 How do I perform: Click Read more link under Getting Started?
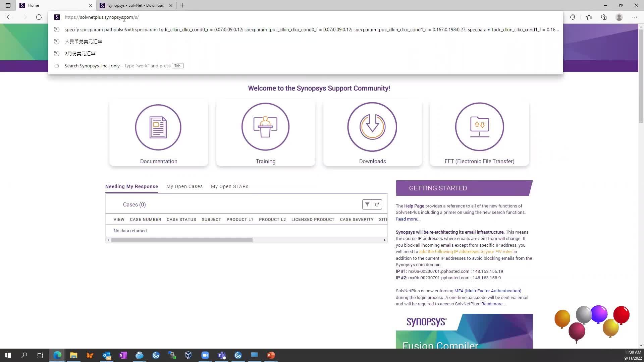407,219
